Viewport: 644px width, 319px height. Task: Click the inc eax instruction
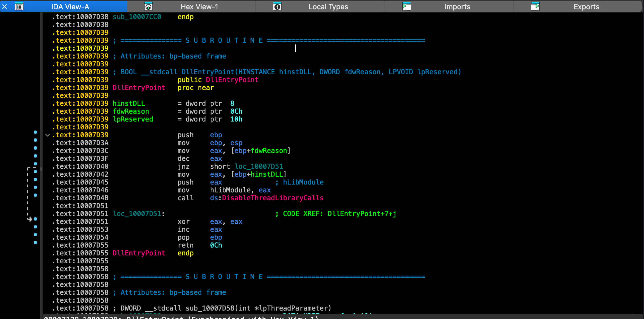pos(200,230)
